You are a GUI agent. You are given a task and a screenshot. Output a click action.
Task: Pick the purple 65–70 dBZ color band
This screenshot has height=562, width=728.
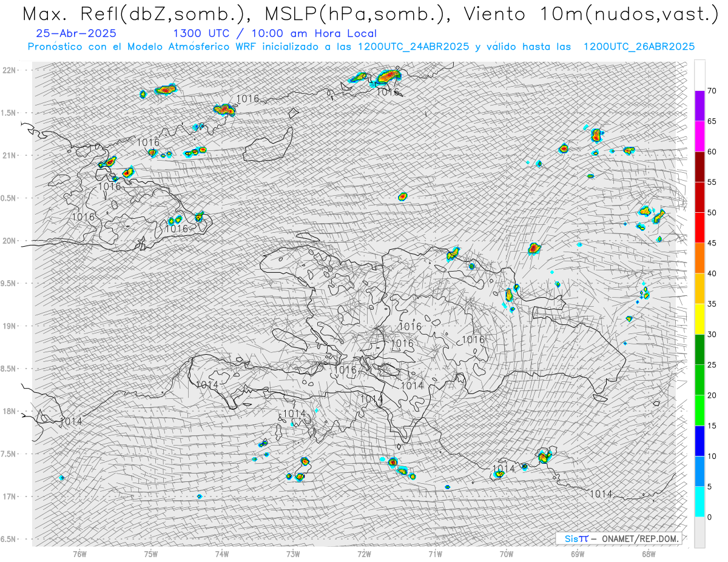coord(699,106)
